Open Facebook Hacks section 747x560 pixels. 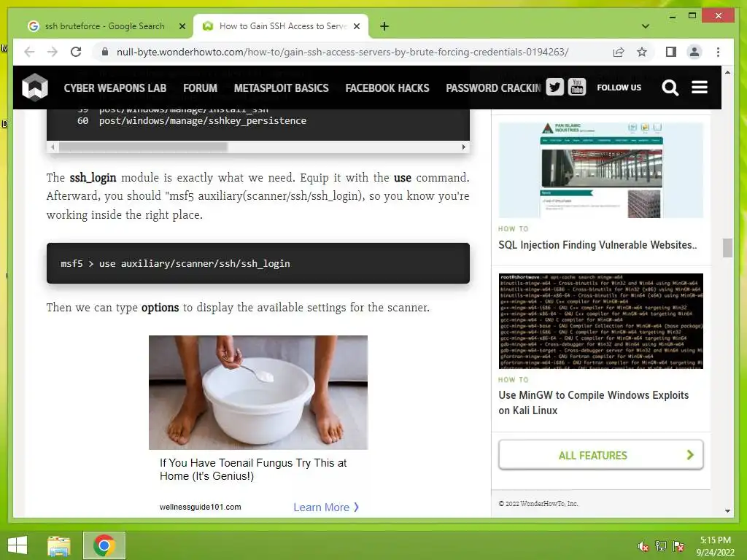387,88
